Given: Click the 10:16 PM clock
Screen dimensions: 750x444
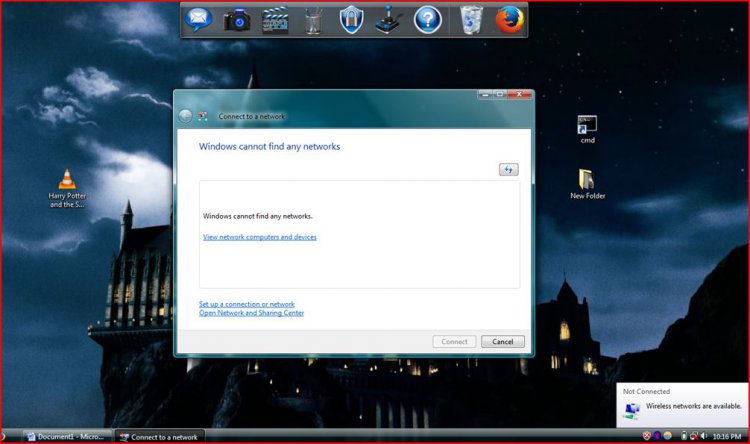Looking at the screenshot, I should coord(727,436).
